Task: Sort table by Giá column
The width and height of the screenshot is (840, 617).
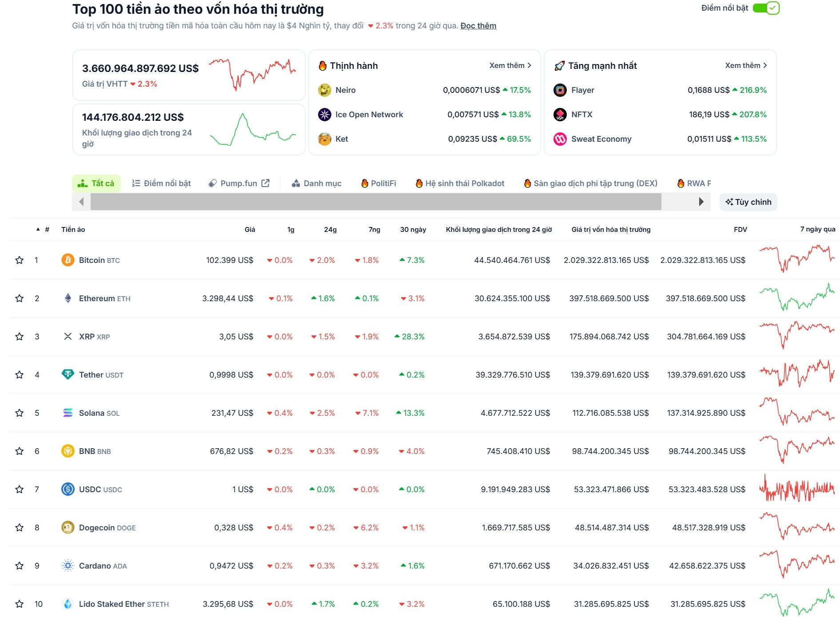Action: [250, 230]
